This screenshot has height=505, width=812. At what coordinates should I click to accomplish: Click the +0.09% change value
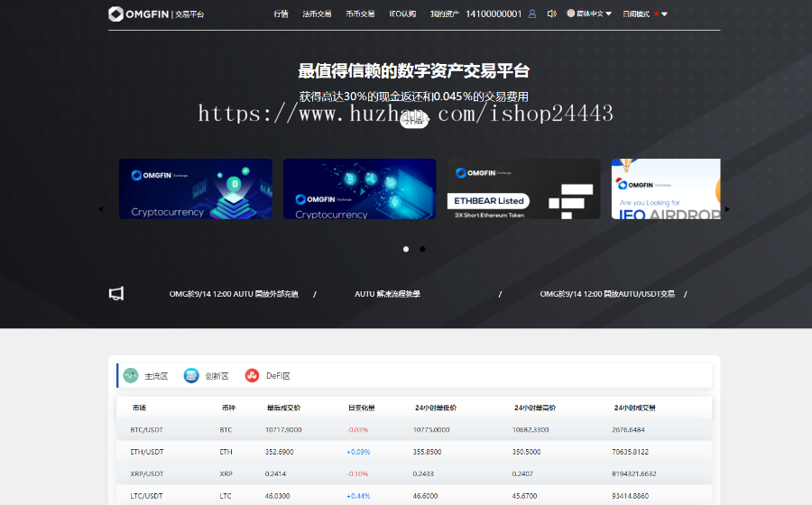358,452
